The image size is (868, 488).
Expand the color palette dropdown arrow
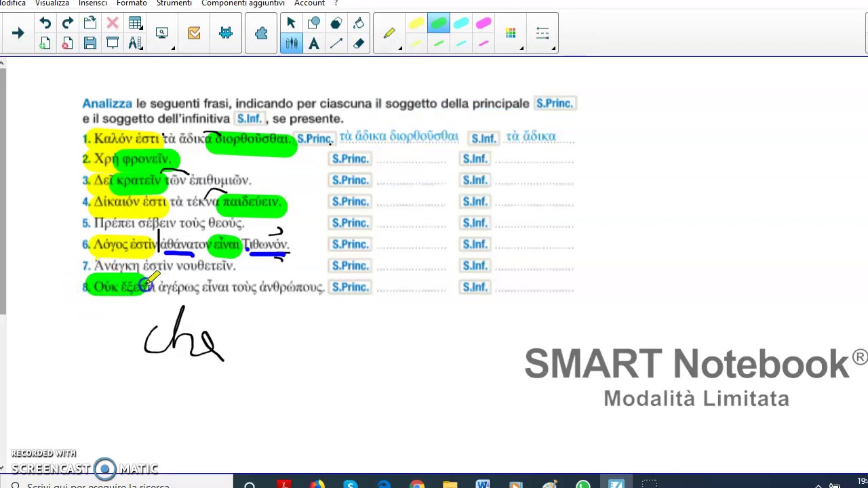[521, 48]
